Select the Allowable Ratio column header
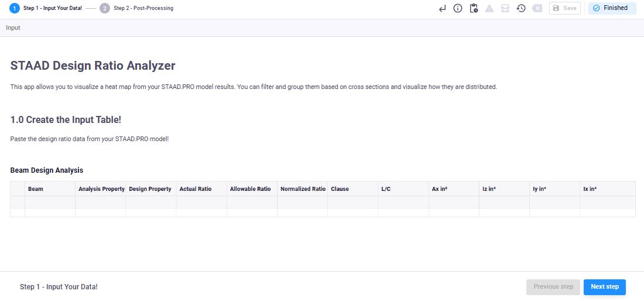 pyautogui.click(x=252, y=189)
